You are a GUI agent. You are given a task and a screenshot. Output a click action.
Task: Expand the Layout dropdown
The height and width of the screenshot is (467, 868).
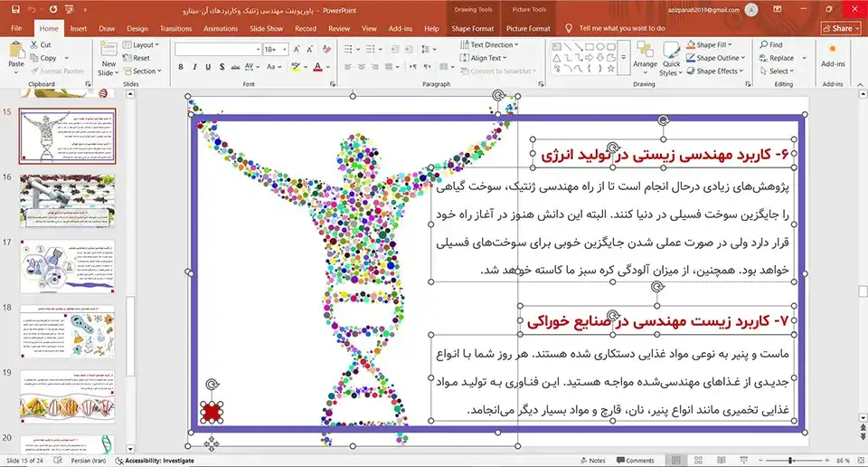[141, 45]
